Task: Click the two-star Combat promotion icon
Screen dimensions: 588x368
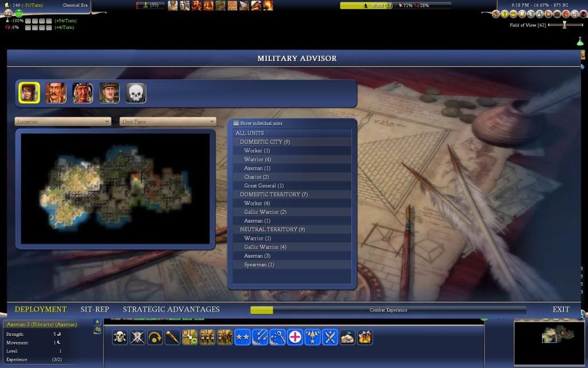Action: pos(242,337)
